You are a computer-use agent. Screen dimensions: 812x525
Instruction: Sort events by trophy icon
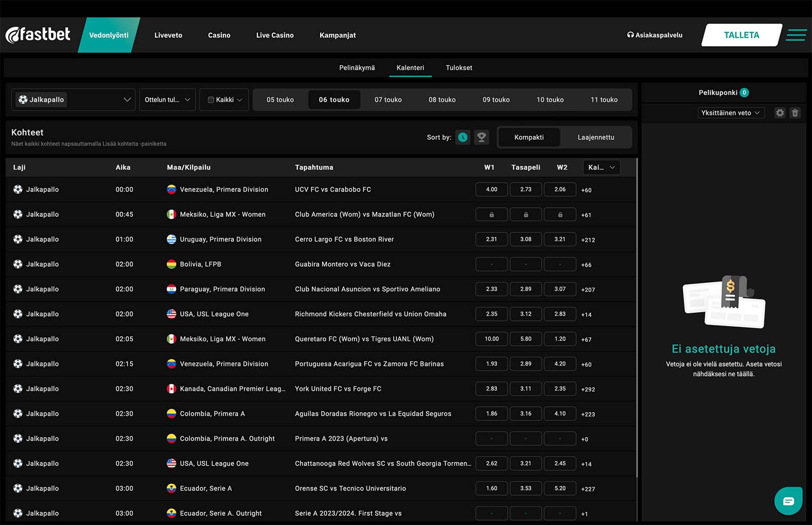[482, 137]
